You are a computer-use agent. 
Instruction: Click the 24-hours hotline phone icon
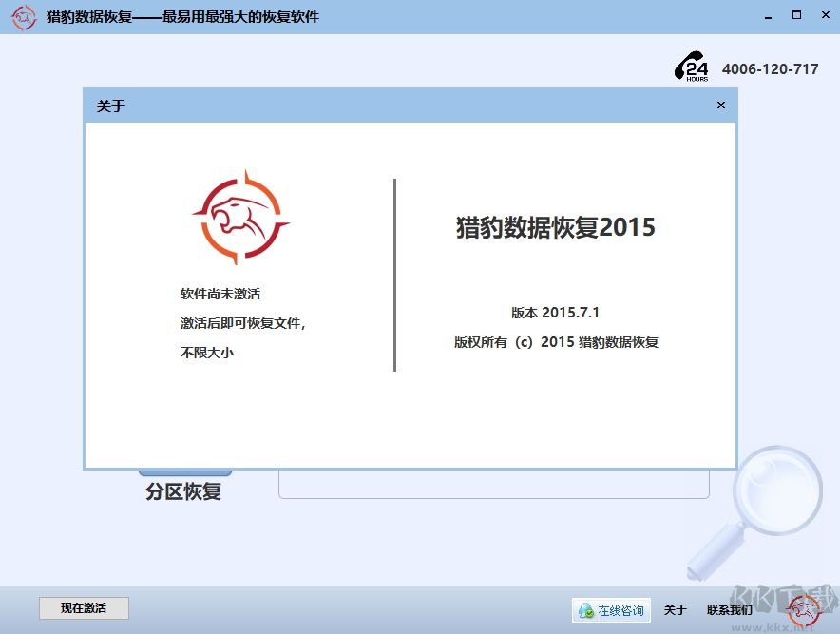click(693, 67)
